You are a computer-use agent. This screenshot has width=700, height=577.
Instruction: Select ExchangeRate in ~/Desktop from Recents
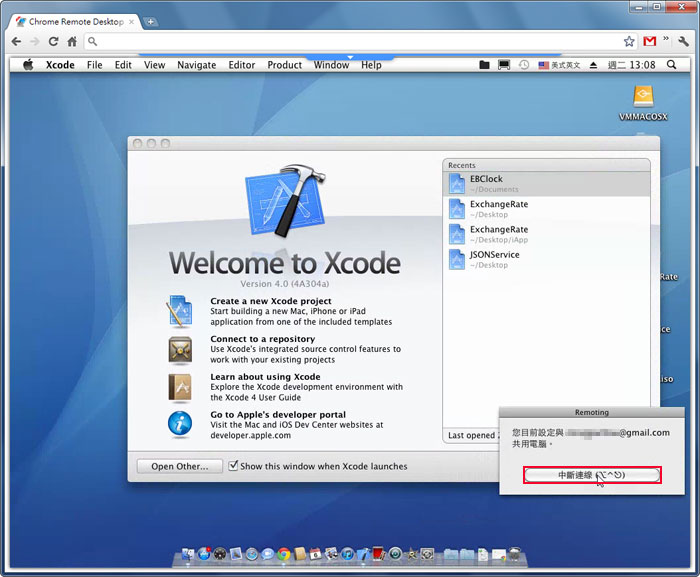tap(546, 209)
